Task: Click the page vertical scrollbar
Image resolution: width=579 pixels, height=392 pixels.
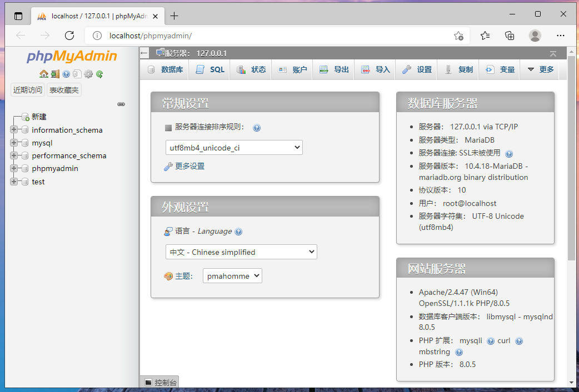Action: [x=571, y=158]
